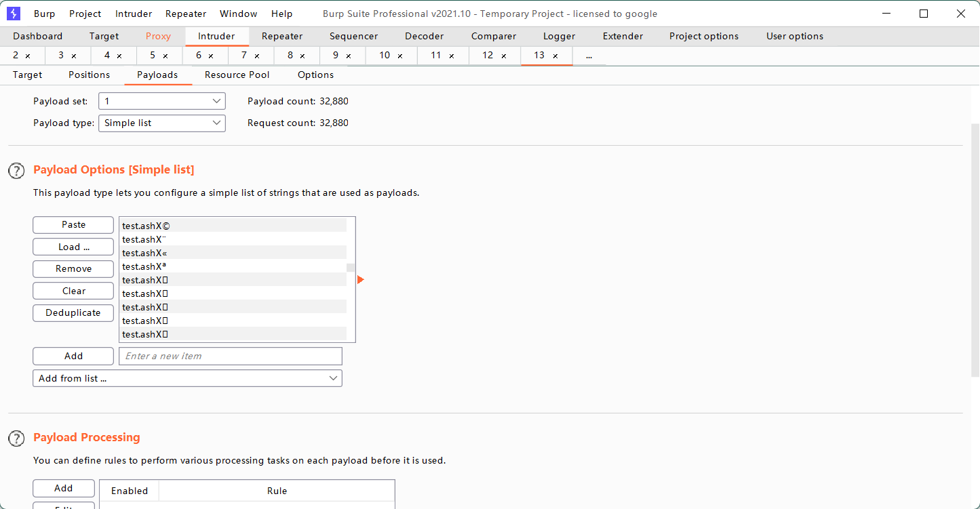
Task: Open the Options sub-tab
Action: click(x=315, y=75)
